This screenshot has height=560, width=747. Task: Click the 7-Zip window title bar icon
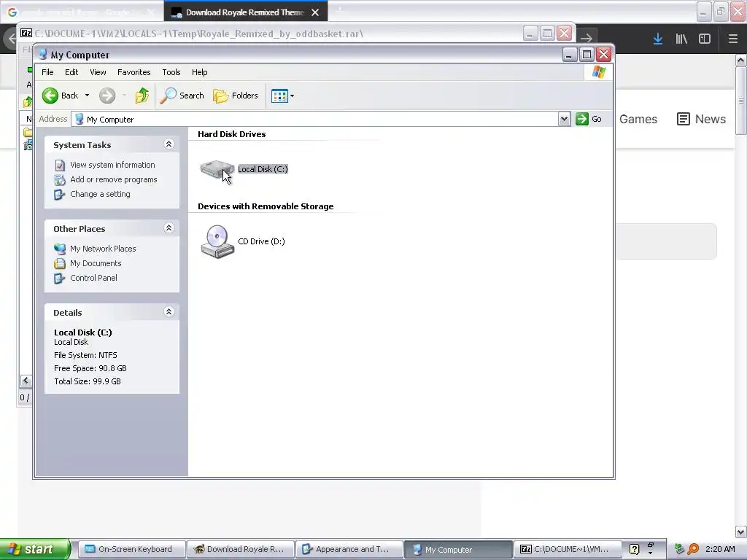26,34
